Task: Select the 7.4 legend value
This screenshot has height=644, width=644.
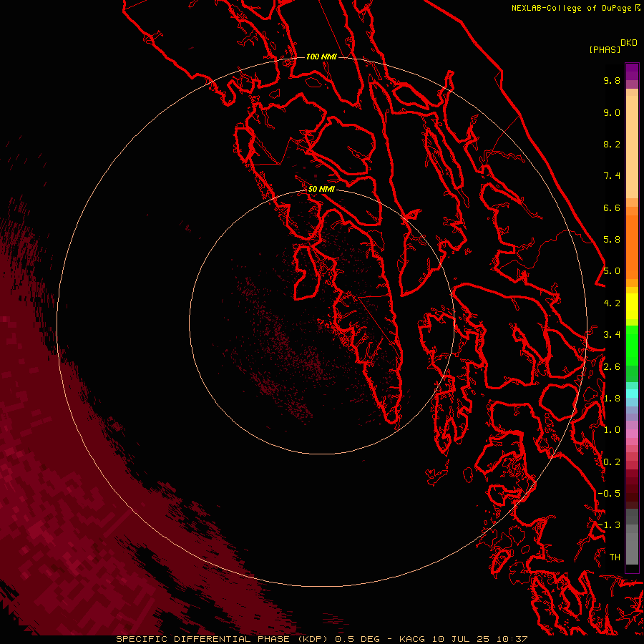Action: 612,176
